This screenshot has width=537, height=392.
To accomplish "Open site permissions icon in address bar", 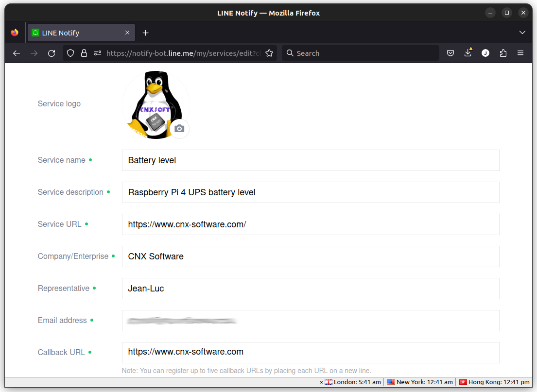I will 98,53.
